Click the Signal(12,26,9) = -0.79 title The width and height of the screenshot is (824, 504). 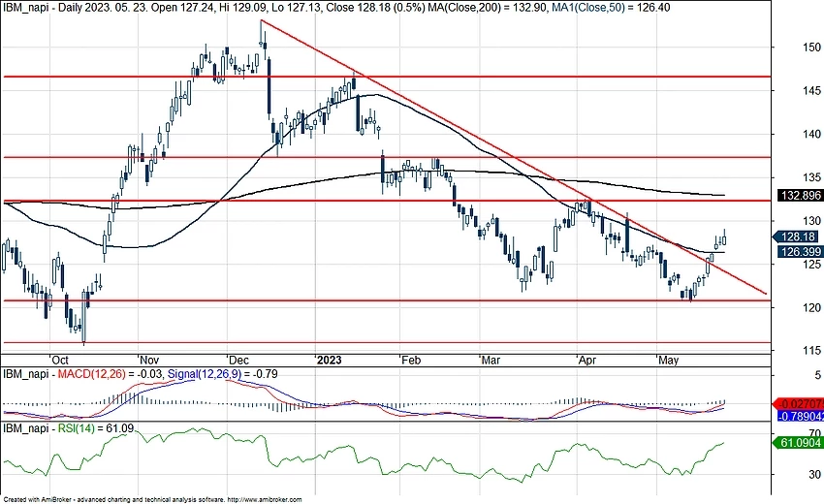point(222,374)
